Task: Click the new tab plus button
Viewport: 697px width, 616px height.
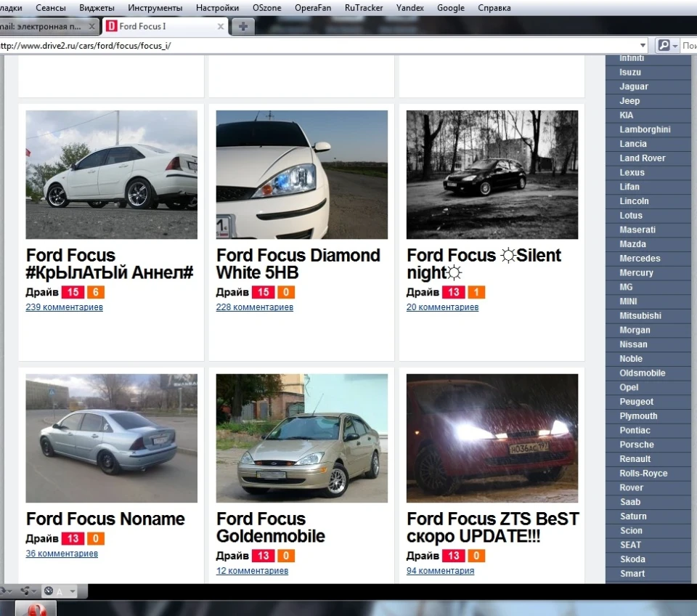Action: tap(242, 26)
